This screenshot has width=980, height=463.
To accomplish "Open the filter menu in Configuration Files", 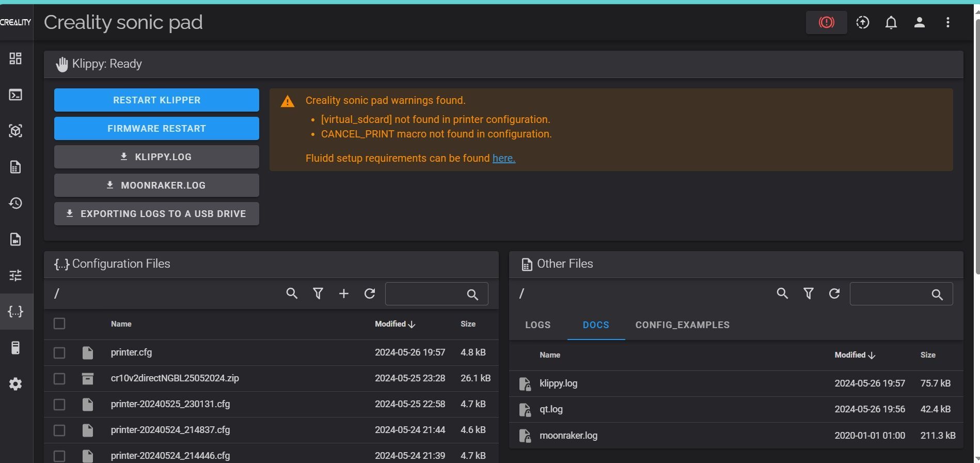I will click(x=318, y=294).
